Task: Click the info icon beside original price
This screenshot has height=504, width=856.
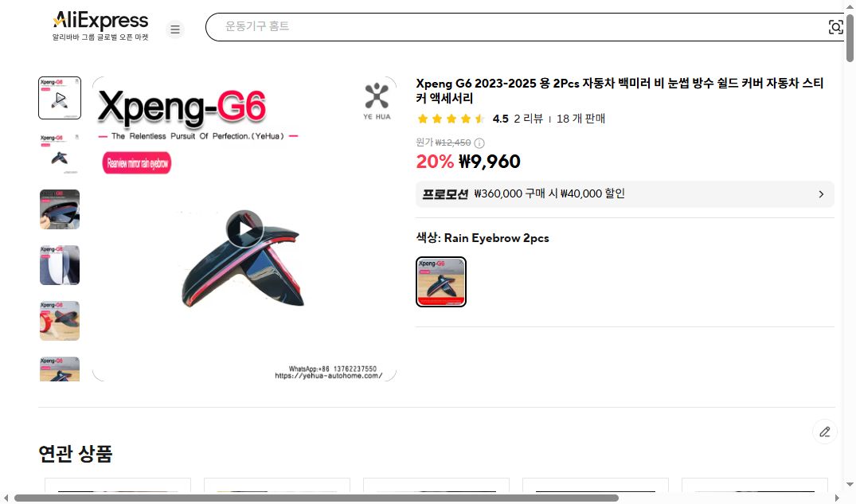Action: point(479,143)
